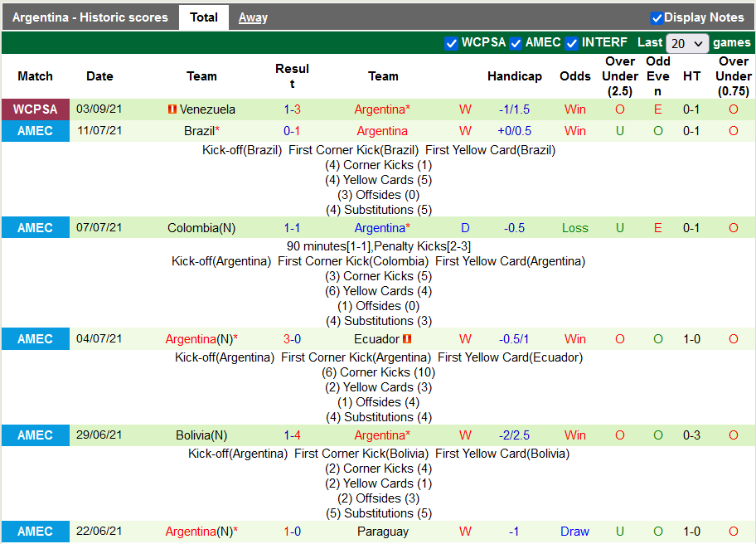This screenshot has height=544, width=756.
Task: Select the Colombia(N) team link
Action: (197, 228)
